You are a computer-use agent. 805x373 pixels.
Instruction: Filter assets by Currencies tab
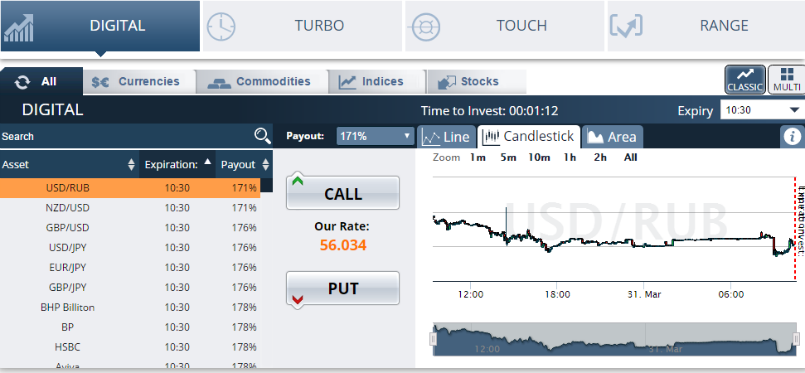[140, 82]
